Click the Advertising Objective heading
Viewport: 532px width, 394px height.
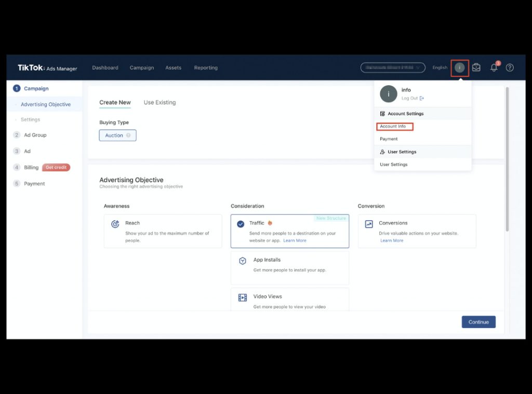click(131, 180)
